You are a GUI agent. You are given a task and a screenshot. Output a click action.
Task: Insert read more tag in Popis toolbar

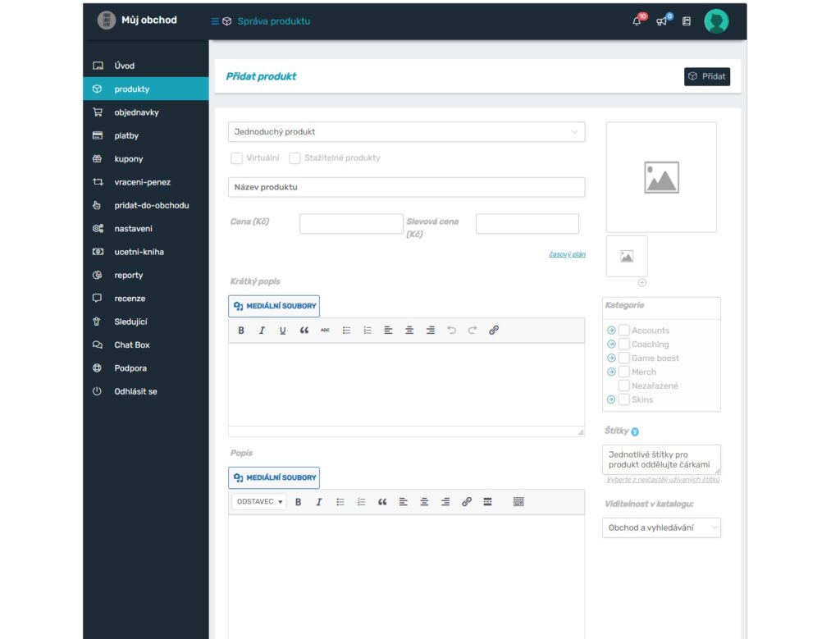487,502
